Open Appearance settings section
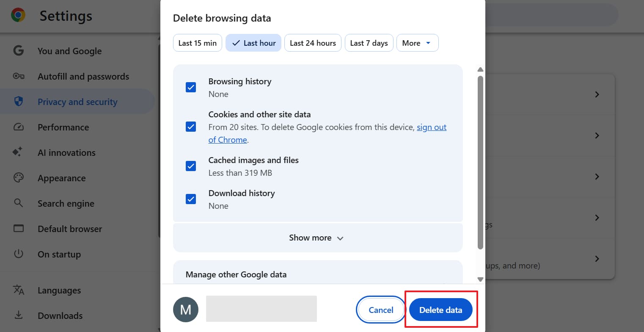 pyautogui.click(x=78, y=178)
